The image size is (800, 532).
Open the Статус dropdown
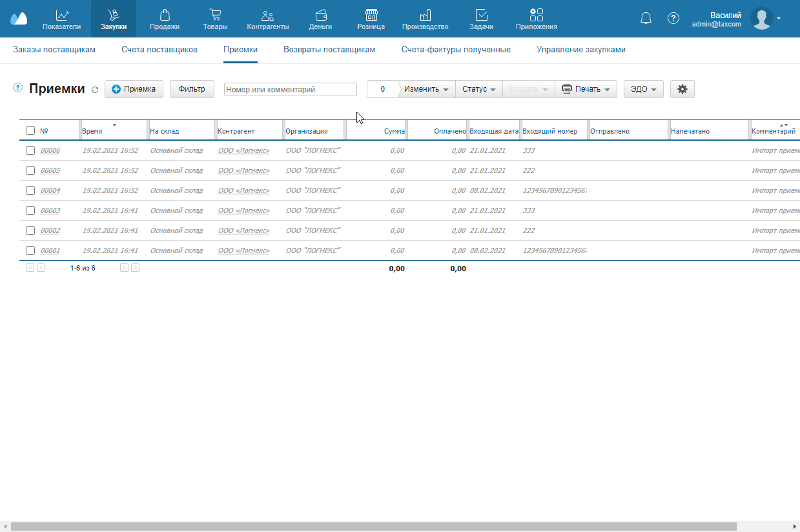[479, 89]
